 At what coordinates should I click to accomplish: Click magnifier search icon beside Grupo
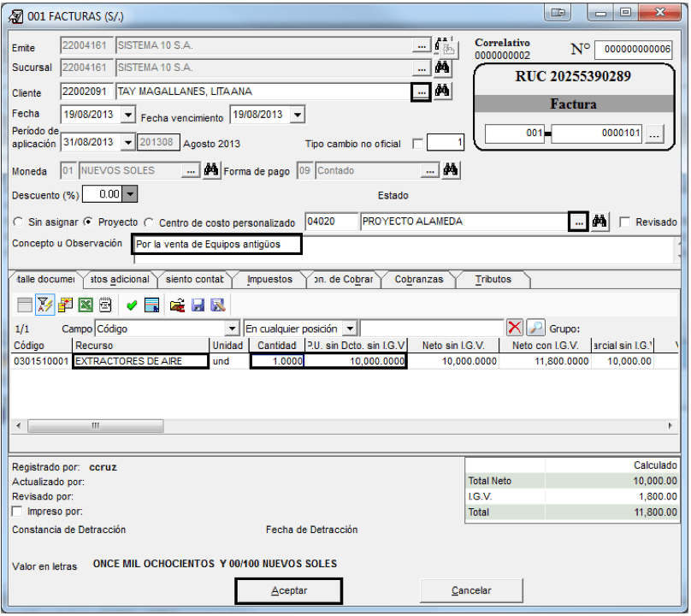click(535, 329)
